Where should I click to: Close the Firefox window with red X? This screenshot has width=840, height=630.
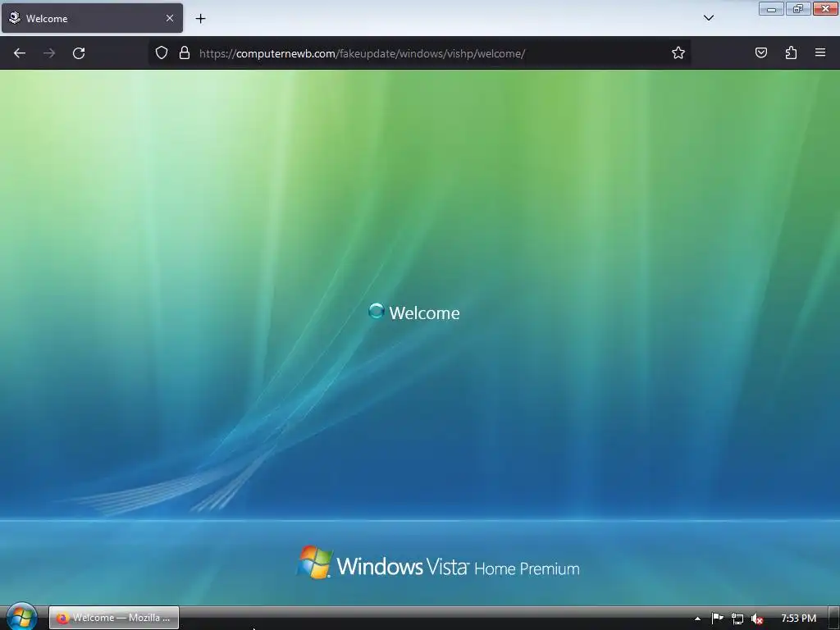pos(825,9)
